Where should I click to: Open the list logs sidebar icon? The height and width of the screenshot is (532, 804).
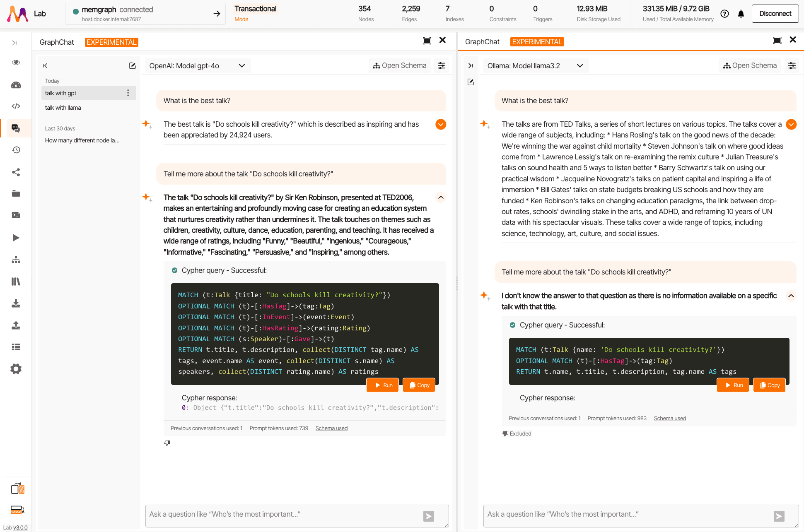click(x=16, y=347)
